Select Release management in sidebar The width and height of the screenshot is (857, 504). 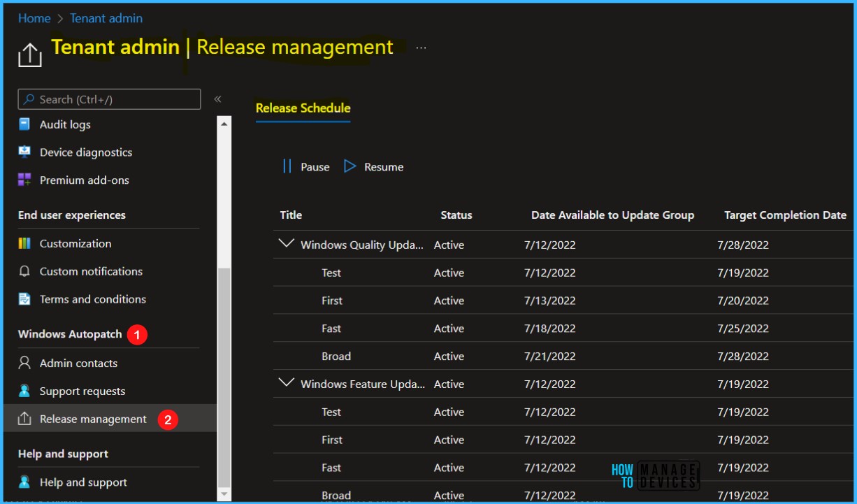[x=110, y=419]
